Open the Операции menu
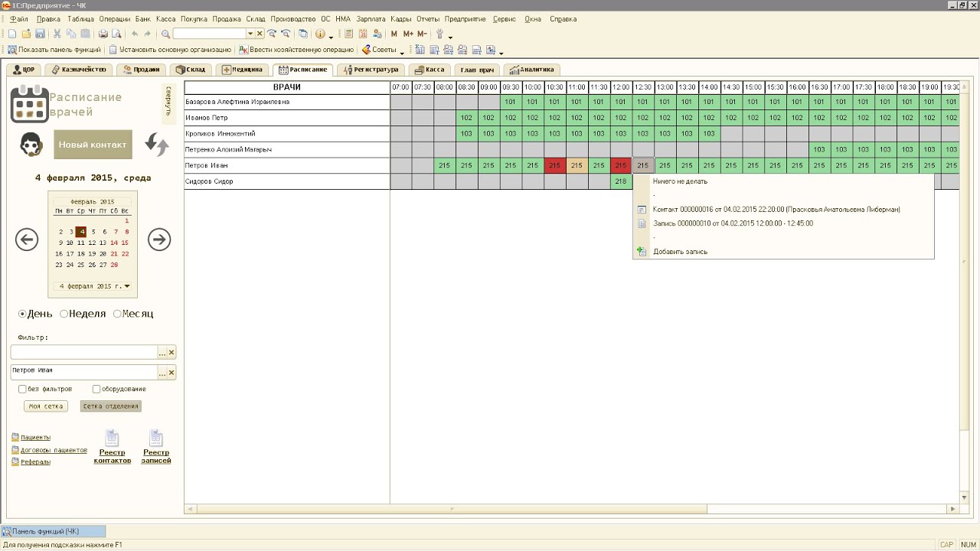Image resolution: width=980 pixels, height=551 pixels. (115, 19)
